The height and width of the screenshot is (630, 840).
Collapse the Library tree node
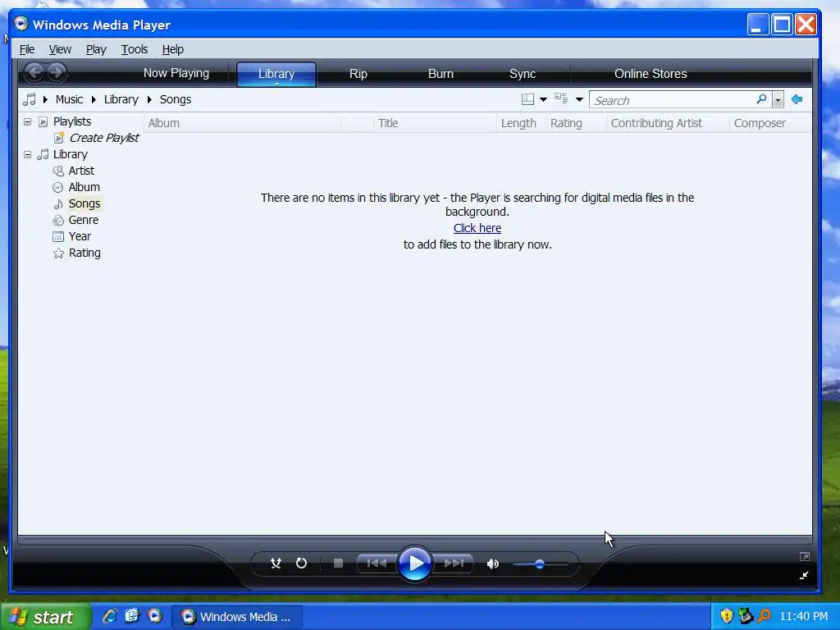[27, 155]
